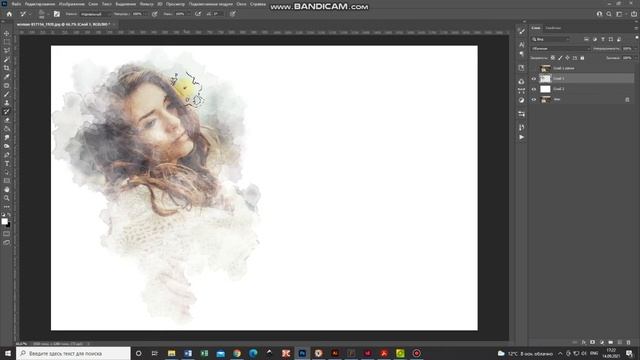Select the Hand tool
This screenshot has height=360, width=640.
point(7,190)
